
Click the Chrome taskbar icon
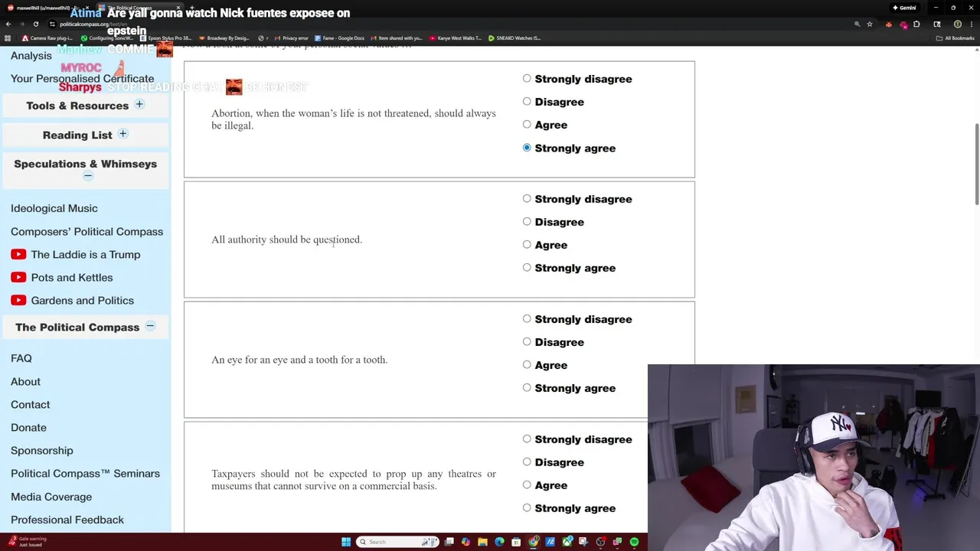click(533, 542)
